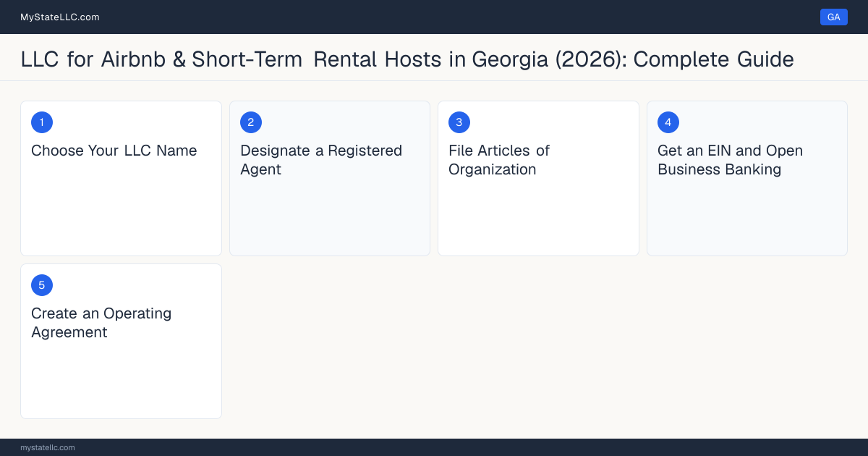Select the step 5 number circle

(42, 285)
